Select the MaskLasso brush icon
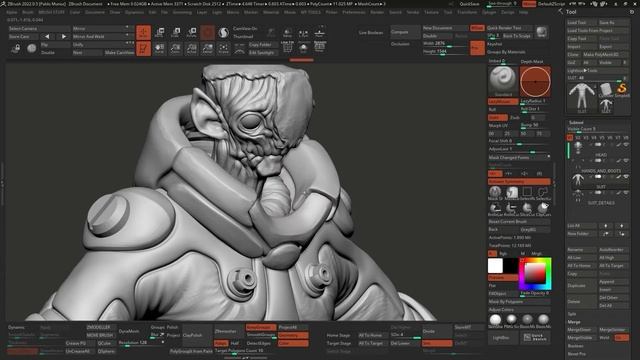The image size is (640, 360). pos(511,192)
